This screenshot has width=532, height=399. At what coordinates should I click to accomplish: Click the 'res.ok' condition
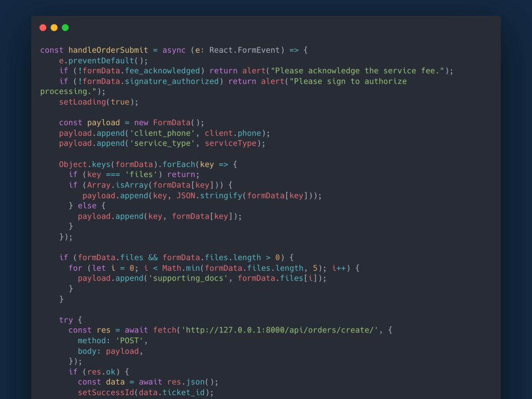point(101,372)
